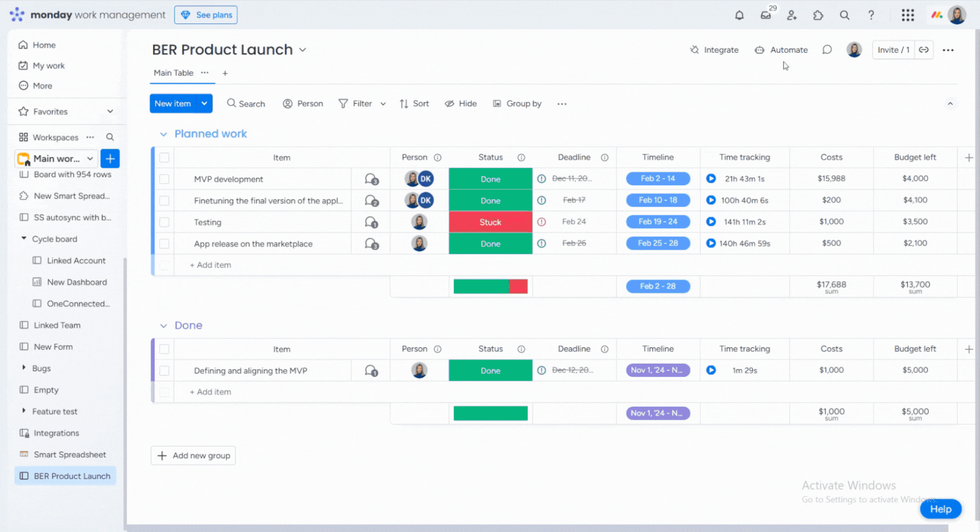Screen dimensions: 980x532
Task: Click the Done group green status summary bar
Action: click(x=491, y=413)
